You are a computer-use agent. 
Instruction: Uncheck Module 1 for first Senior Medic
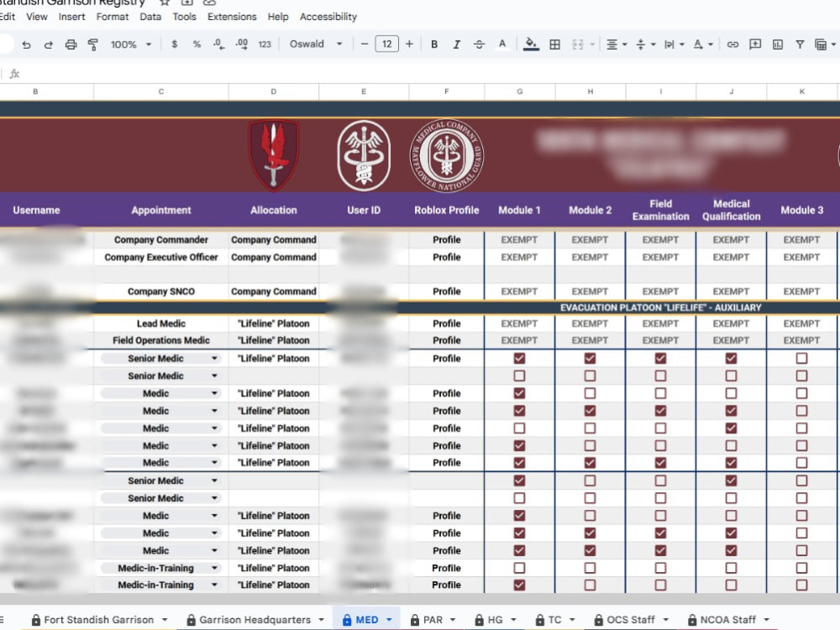click(519, 359)
